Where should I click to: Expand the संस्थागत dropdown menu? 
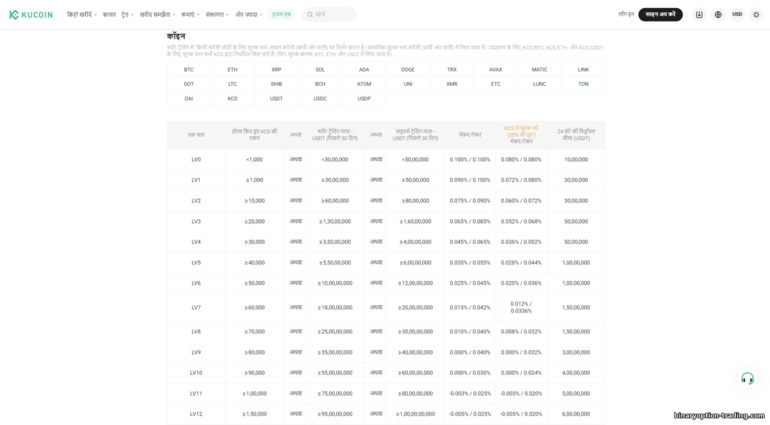(x=217, y=15)
